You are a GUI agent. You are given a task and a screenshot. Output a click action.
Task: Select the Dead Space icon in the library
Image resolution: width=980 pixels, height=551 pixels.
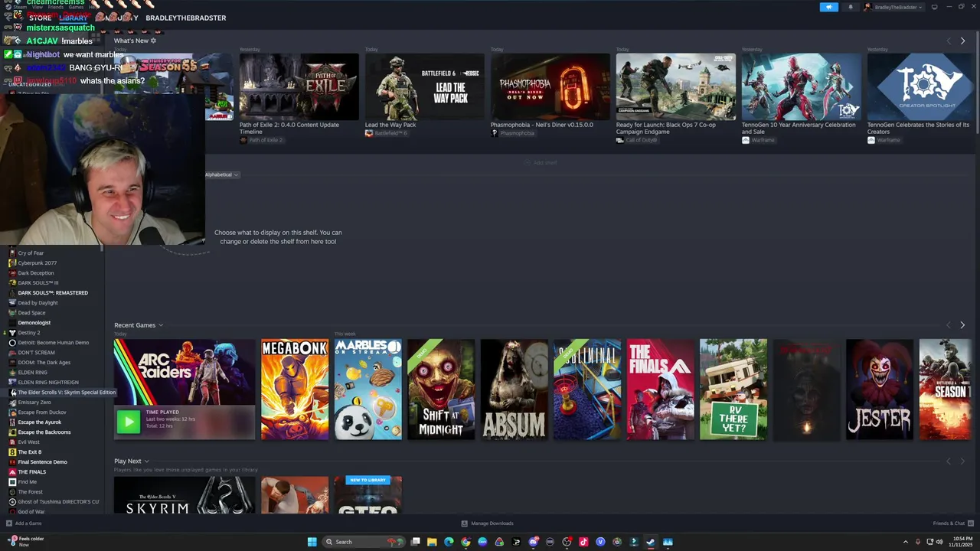point(12,313)
